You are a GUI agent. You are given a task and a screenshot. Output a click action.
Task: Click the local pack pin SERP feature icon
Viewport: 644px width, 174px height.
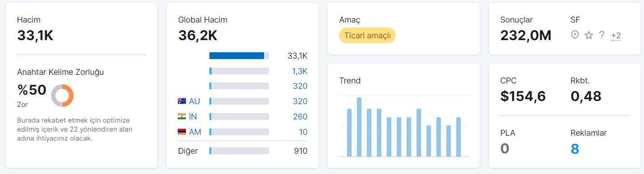pyautogui.click(x=575, y=35)
